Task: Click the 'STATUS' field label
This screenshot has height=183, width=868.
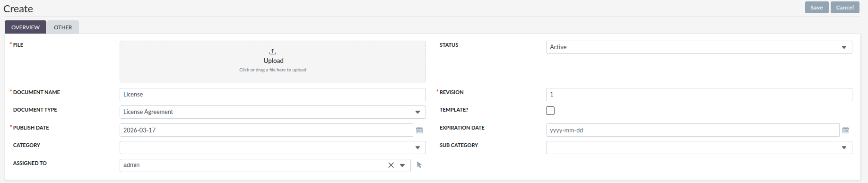Action: point(449,45)
